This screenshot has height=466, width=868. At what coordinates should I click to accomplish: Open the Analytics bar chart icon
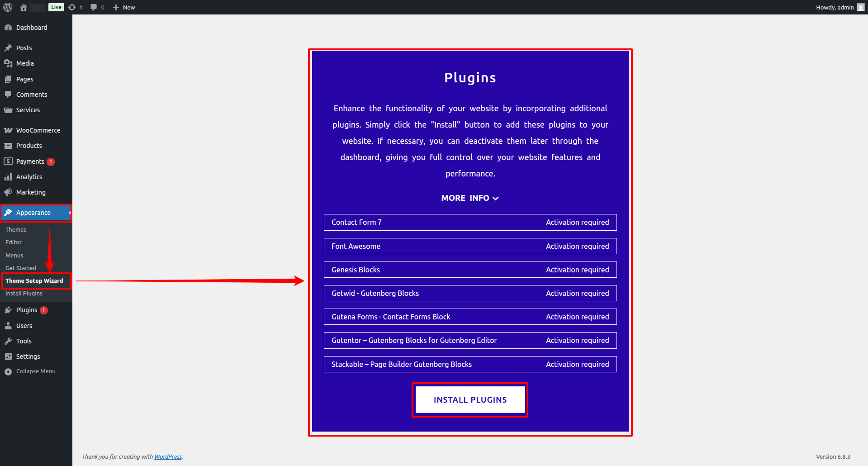(8, 177)
